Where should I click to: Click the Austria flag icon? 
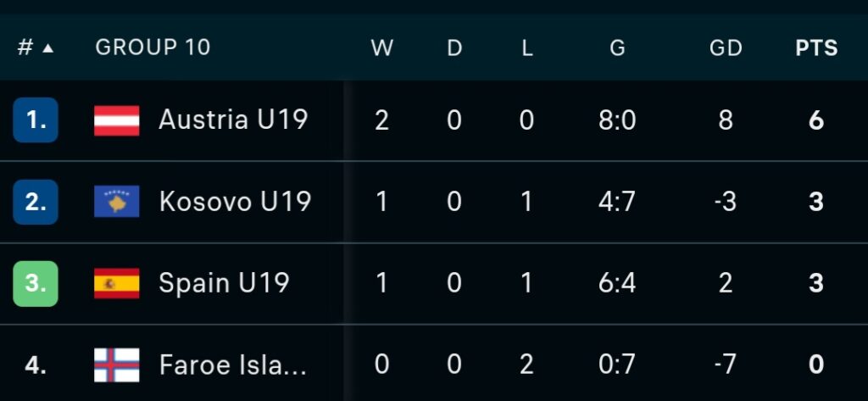[117, 120]
